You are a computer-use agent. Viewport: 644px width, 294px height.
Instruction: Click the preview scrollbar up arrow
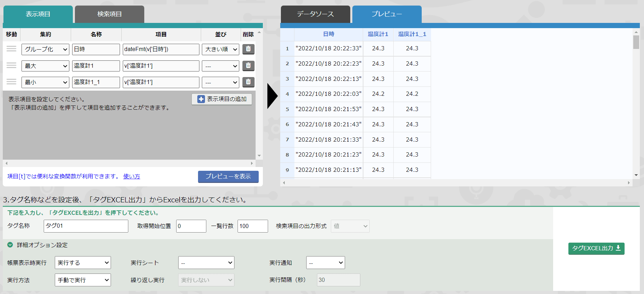point(636,32)
